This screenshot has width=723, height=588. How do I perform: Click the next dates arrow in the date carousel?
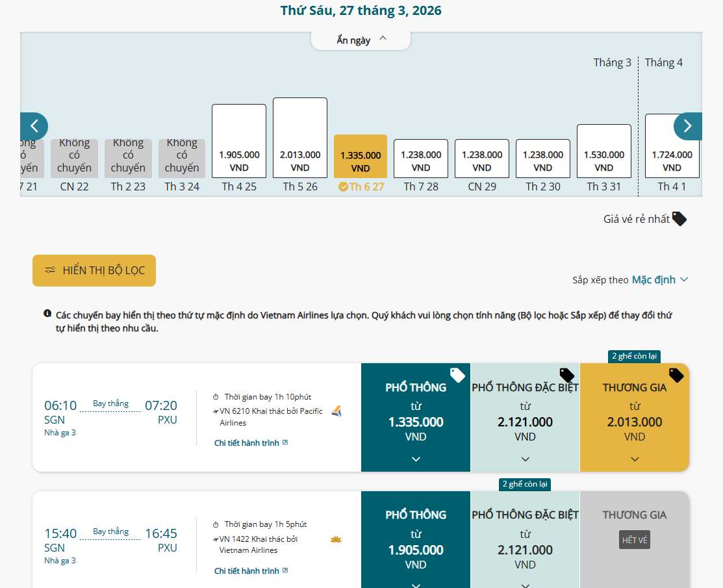(x=687, y=126)
